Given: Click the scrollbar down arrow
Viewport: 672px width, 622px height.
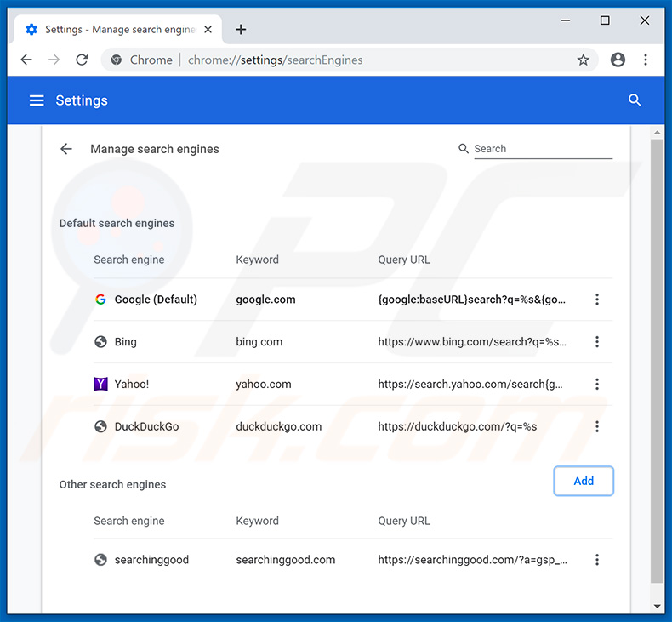Looking at the screenshot, I should 657,607.
